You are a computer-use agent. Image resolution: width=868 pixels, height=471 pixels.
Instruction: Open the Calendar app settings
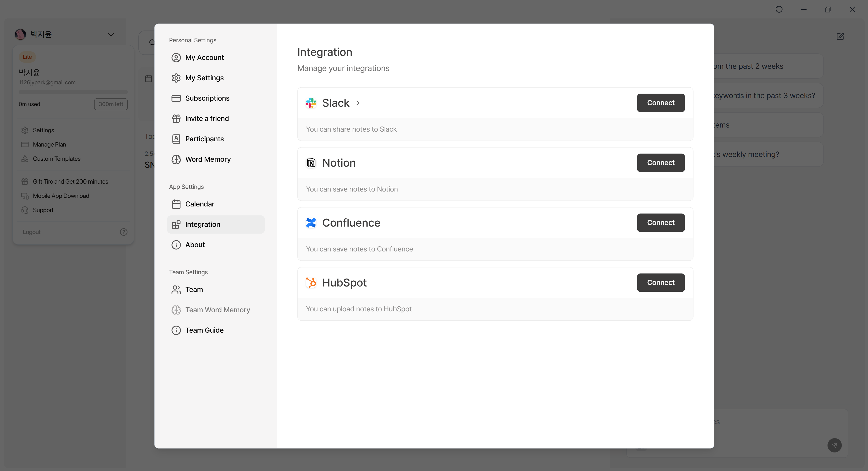coord(200,204)
